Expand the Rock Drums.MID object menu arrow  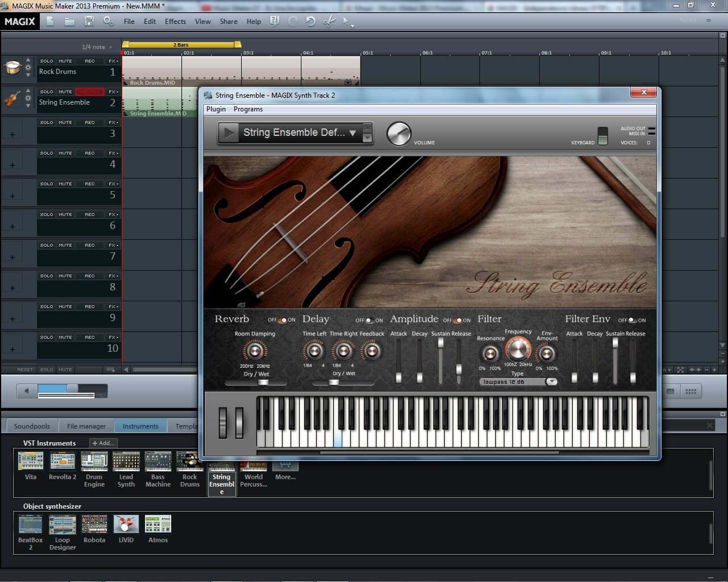[x=348, y=82]
